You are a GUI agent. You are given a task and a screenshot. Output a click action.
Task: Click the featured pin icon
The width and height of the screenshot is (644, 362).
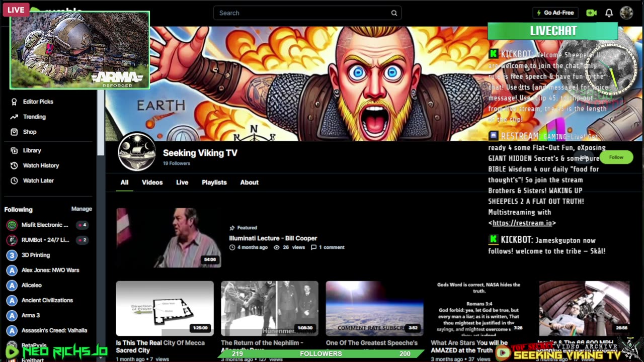232,228
